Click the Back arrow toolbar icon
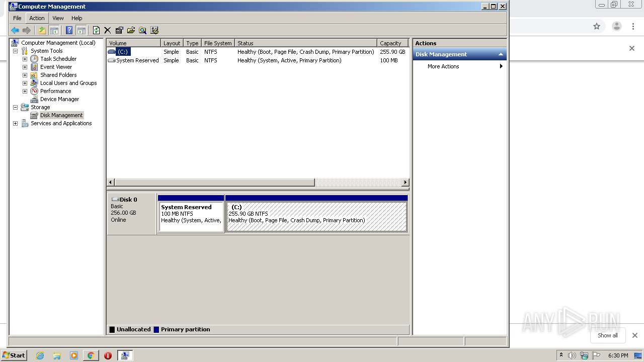 (15, 30)
